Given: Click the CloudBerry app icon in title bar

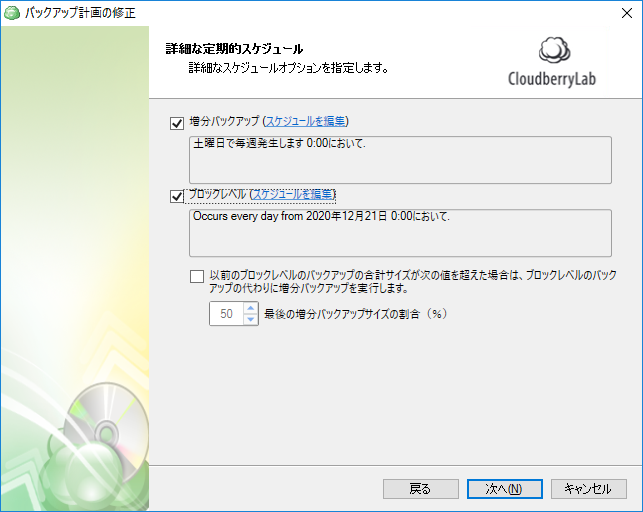Looking at the screenshot, I should pyautogui.click(x=11, y=13).
